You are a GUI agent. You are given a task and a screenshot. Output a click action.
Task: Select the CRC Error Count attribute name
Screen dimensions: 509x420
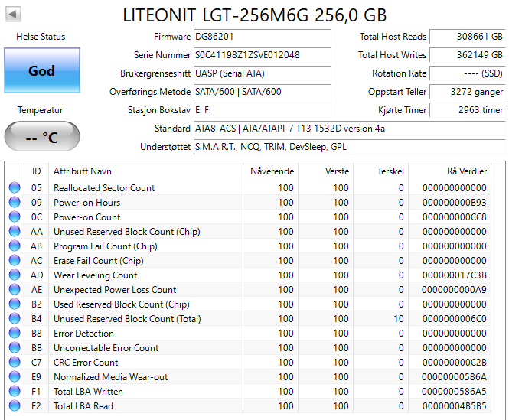click(86, 362)
